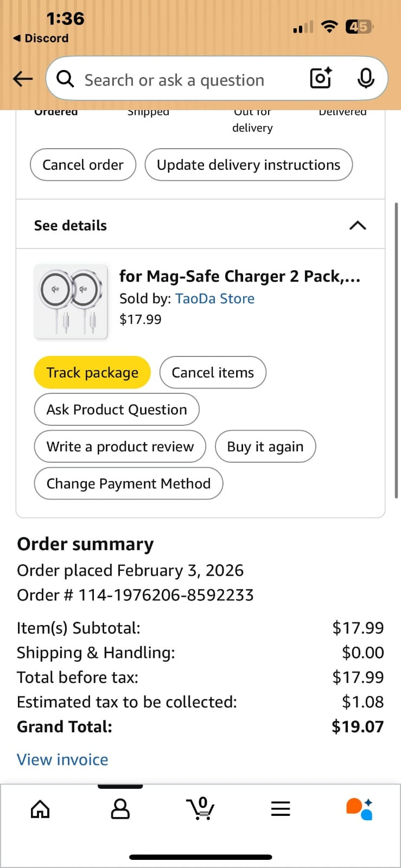This screenshot has width=401, height=868.
Task: Click Cancel order button
Action: 83,165
